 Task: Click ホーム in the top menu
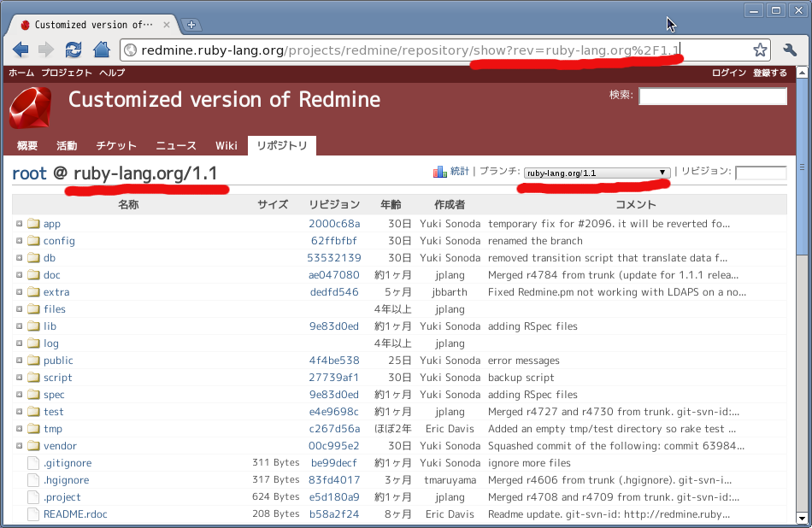tap(21, 73)
